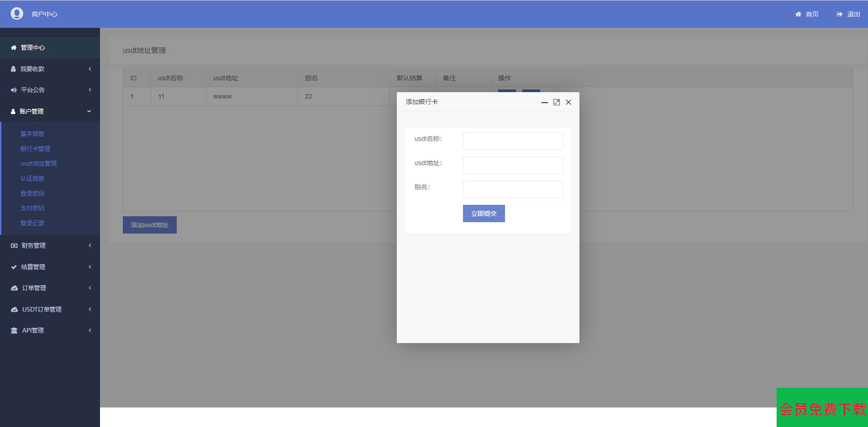Click the 财务管理 money icon
Screen dimensions: 868x427
coord(14,245)
